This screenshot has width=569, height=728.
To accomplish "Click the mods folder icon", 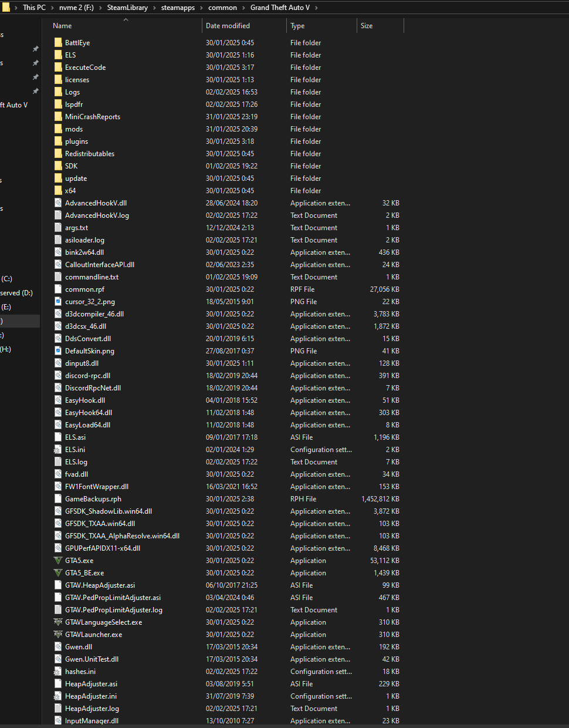I will coord(58,129).
